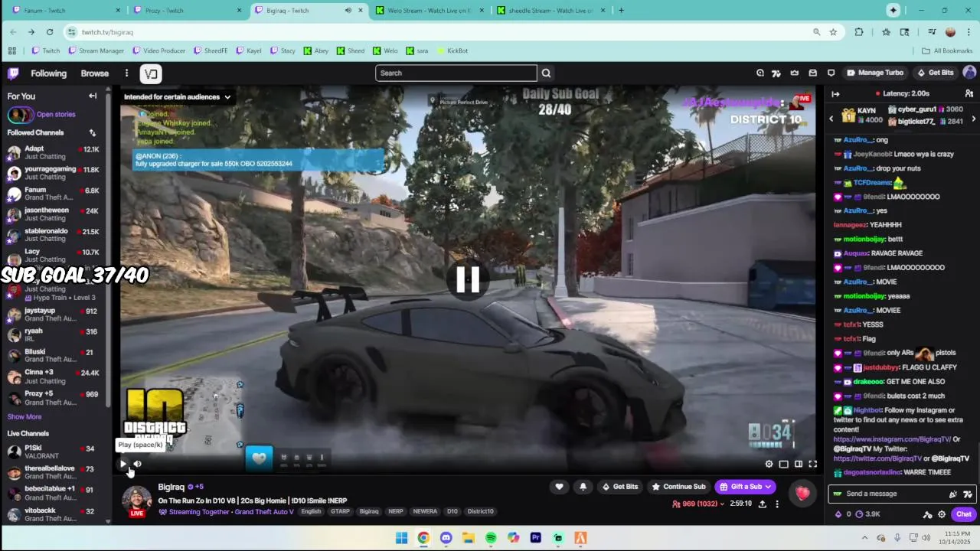Go to previous gift leaderboard page
This screenshot has height=551, width=980.
pos(831,119)
